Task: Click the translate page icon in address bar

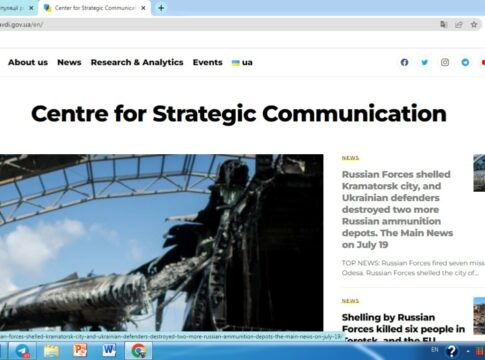Action: (x=443, y=24)
